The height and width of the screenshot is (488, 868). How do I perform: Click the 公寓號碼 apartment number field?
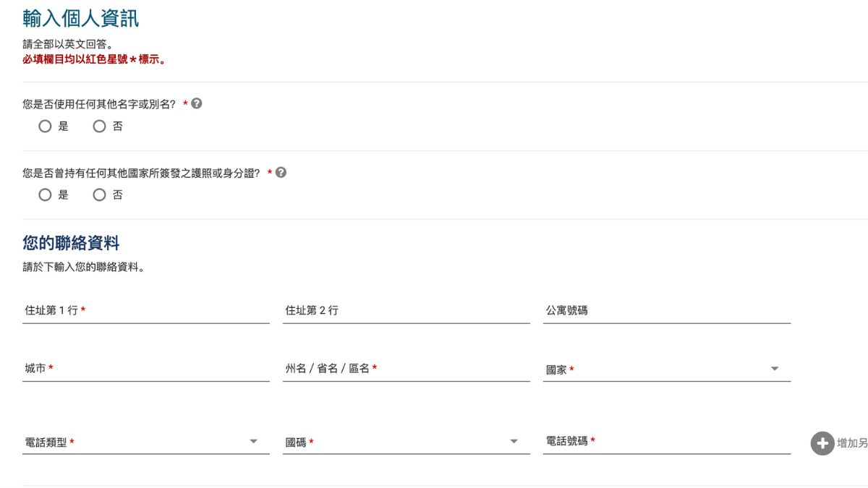667,311
